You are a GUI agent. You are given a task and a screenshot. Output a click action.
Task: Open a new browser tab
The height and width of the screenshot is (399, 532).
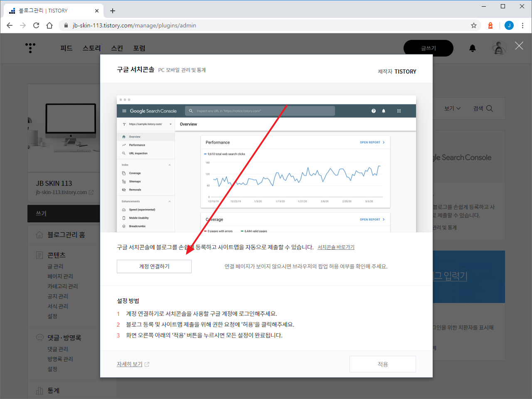pyautogui.click(x=113, y=11)
